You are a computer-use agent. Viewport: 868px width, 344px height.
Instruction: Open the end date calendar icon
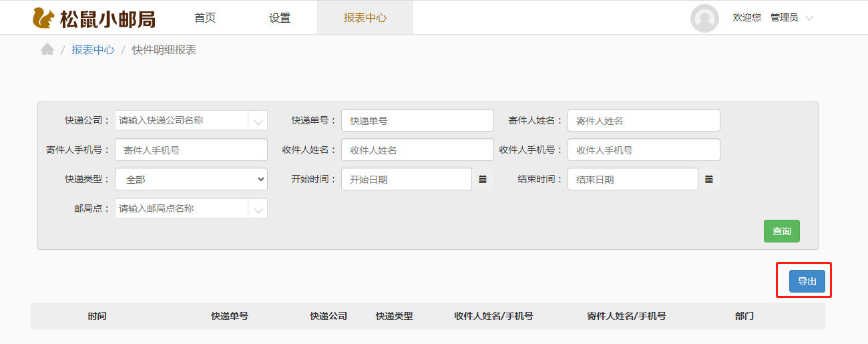709,179
